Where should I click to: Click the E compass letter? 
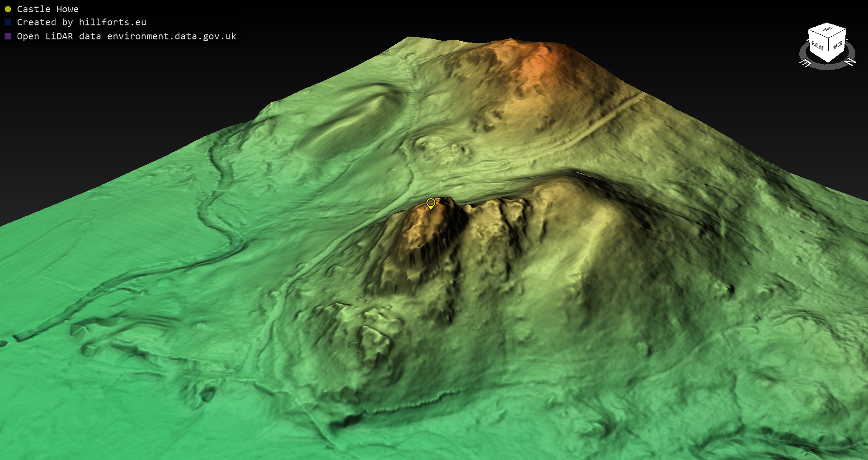[805, 63]
